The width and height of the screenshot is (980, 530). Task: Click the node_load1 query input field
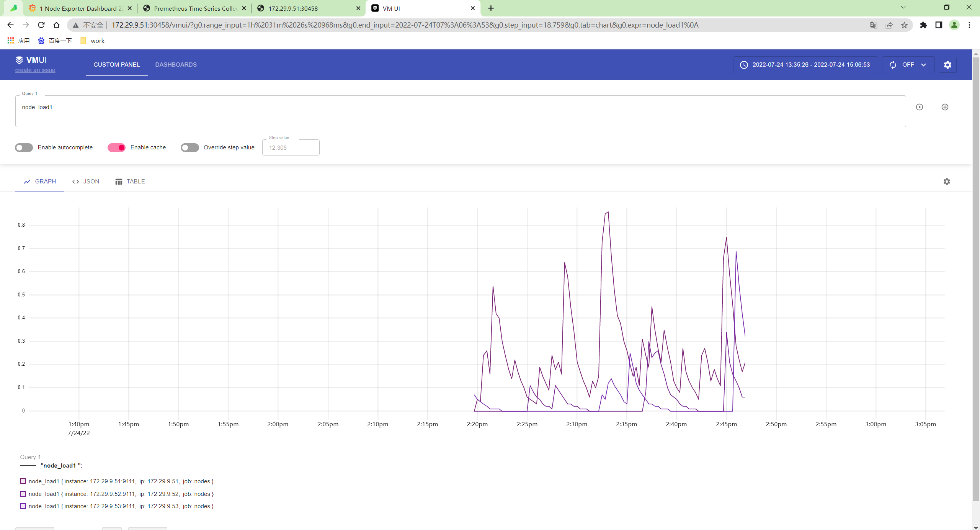[x=459, y=111]
